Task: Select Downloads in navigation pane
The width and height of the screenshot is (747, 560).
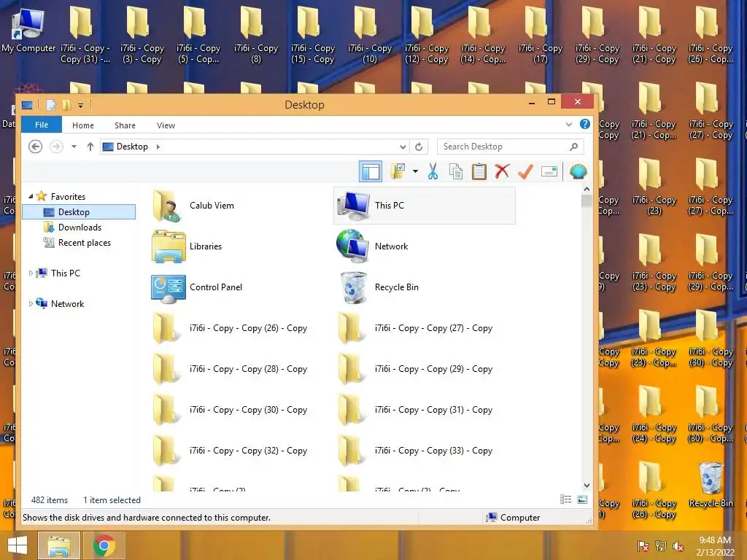Action: coord(79,227)
